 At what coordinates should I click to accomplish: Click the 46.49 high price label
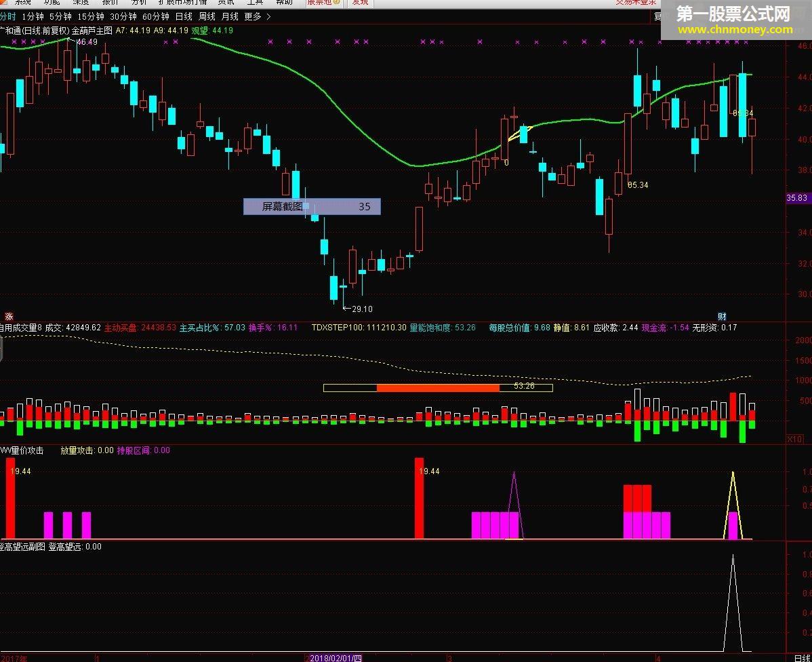pos(87,42)
